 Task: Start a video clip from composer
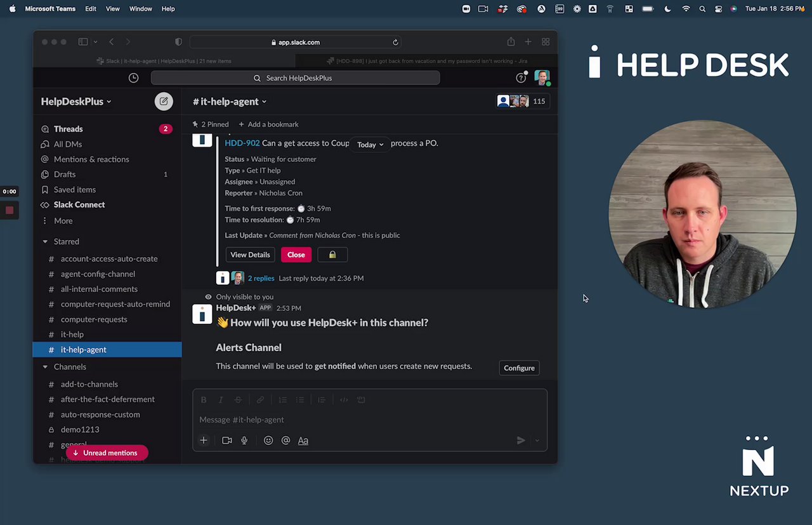tap(226, 440)
